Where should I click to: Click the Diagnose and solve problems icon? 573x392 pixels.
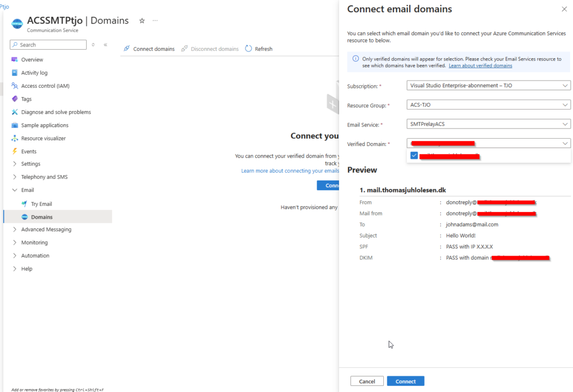coord(15,112)
